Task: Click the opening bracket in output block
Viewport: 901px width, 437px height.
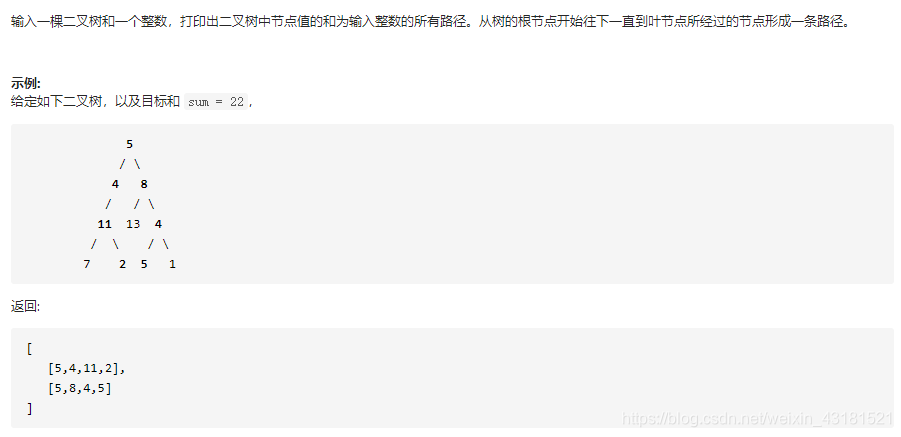Action: tap(29, 349)
